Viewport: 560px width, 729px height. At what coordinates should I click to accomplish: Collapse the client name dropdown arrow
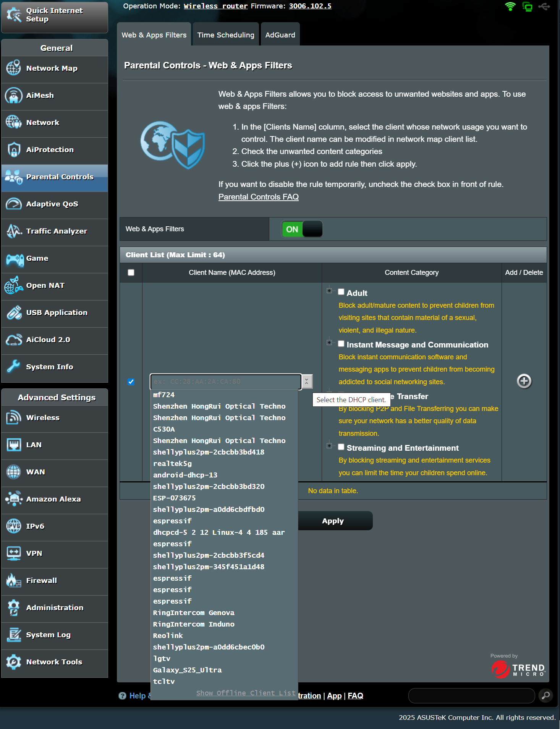coord(307,382)
